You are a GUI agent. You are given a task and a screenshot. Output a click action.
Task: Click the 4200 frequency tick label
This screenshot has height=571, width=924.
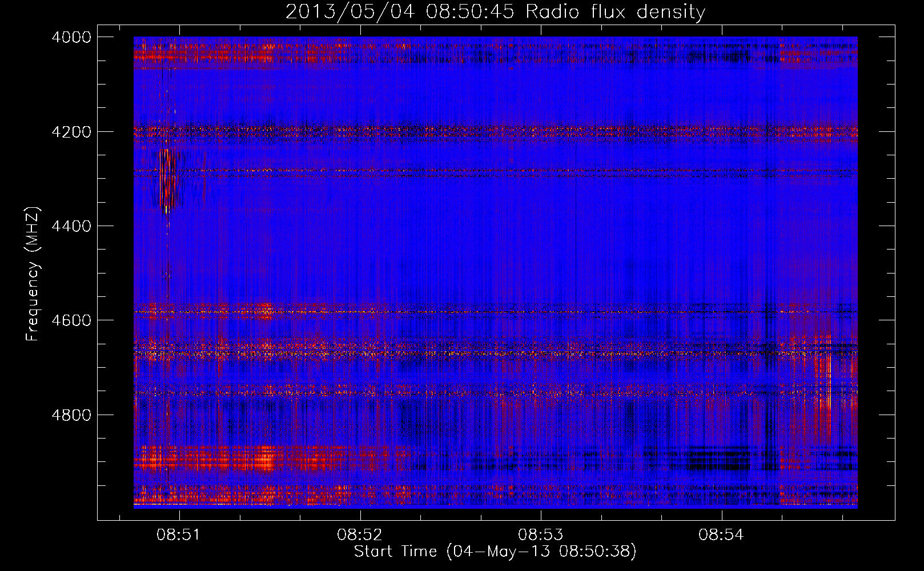71,131
